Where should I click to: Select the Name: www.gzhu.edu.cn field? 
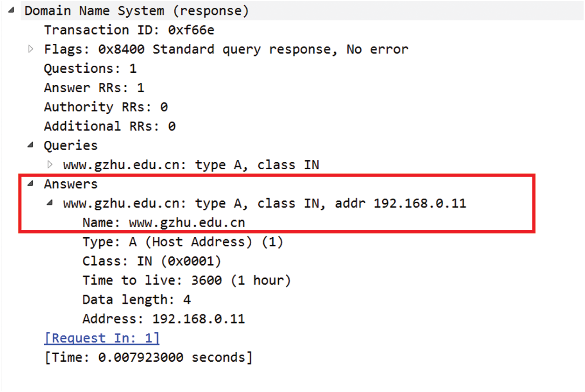click(x=164, y=223)
